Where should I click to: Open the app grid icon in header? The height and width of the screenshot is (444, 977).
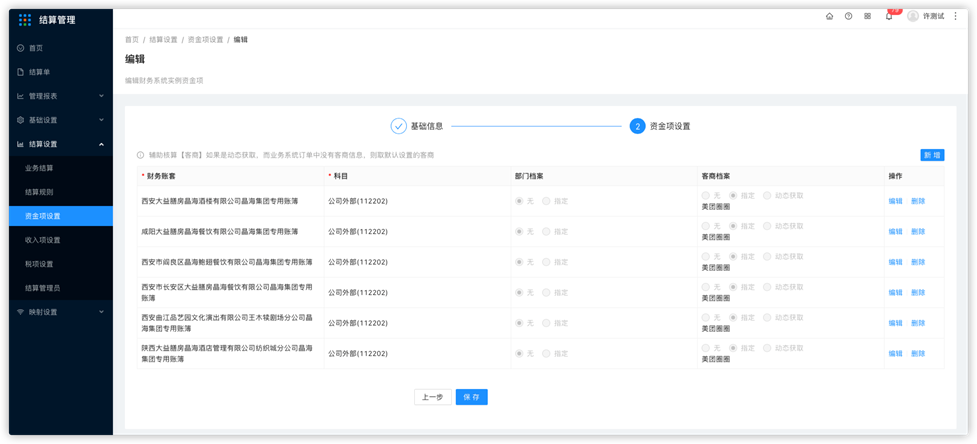[867, 16]
